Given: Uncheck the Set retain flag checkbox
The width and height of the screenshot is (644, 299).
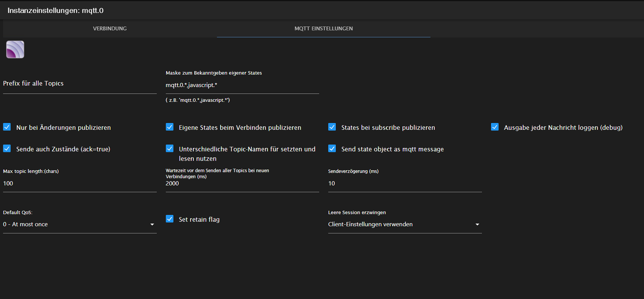Looking at the screenshot, I should pyautogui.click(x=170, y=219).
